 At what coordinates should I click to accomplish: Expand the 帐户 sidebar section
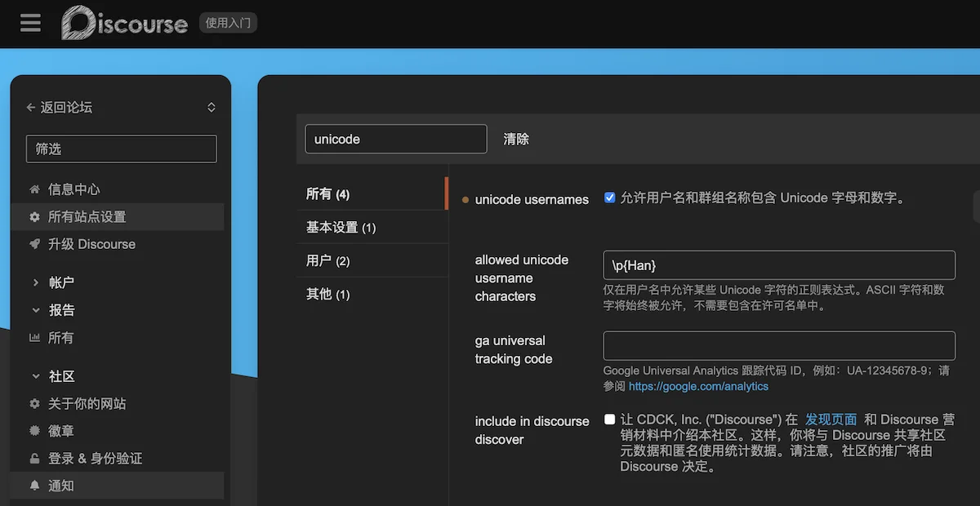pos(36,282)
